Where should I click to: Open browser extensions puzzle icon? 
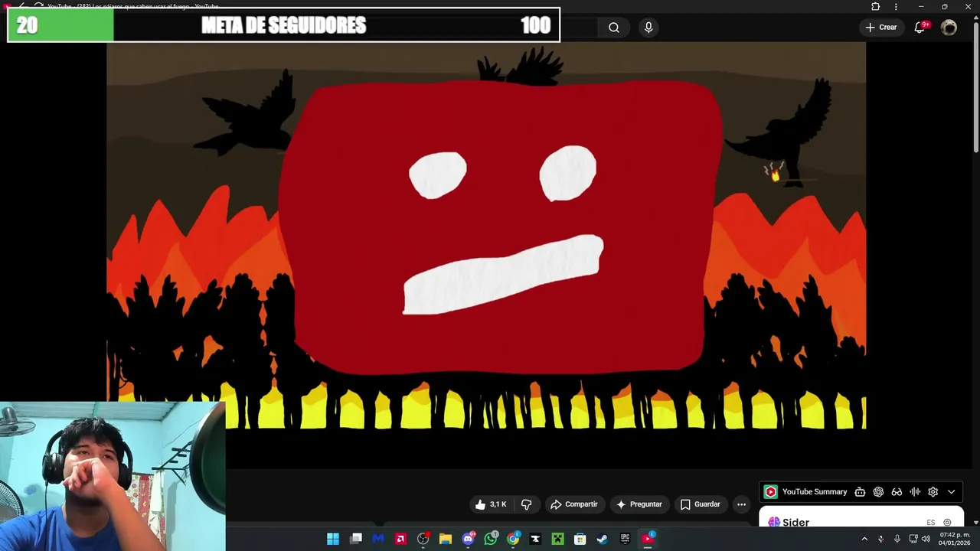point(876,7)
